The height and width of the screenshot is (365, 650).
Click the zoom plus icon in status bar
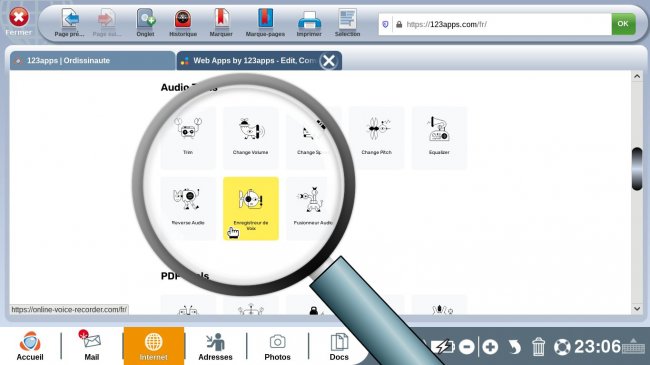click(x=490, y=346)
